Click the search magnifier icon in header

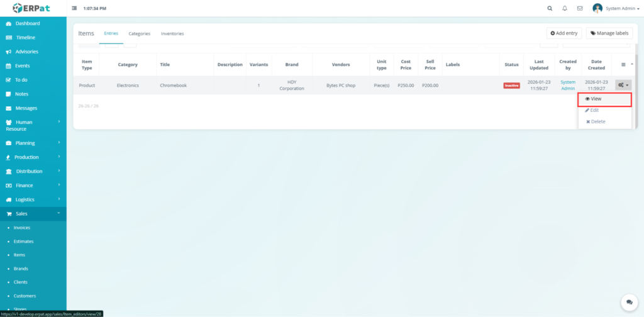[x=550, y=8]
